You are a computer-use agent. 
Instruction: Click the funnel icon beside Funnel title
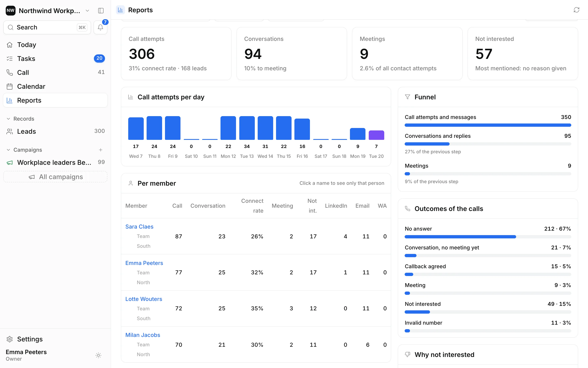408,97
